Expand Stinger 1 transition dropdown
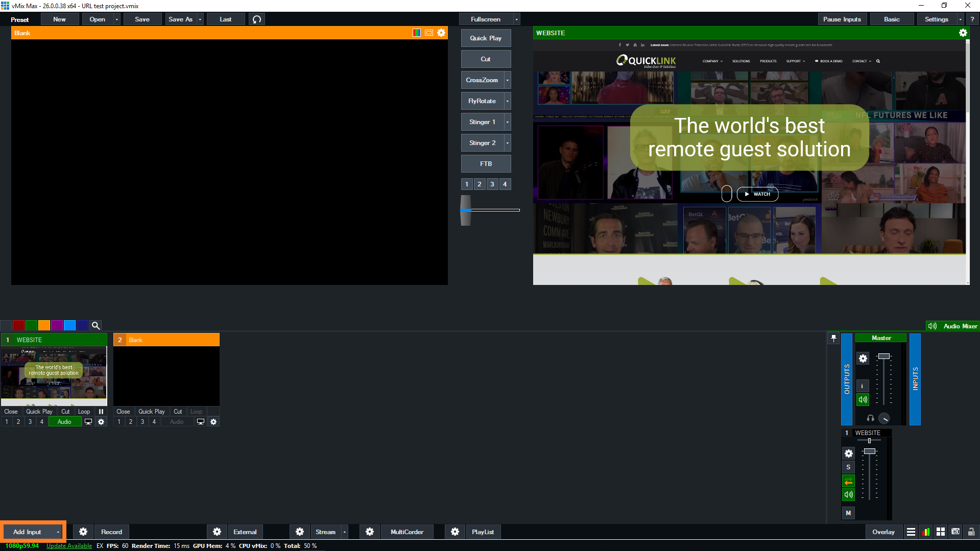The image size is (980, 551). click(x=507, y=122)
